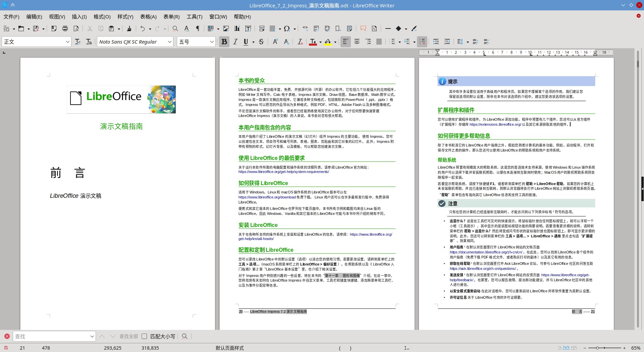
Task: Click the Clone Formatting paintbrush icon
Action: [129, 28]
